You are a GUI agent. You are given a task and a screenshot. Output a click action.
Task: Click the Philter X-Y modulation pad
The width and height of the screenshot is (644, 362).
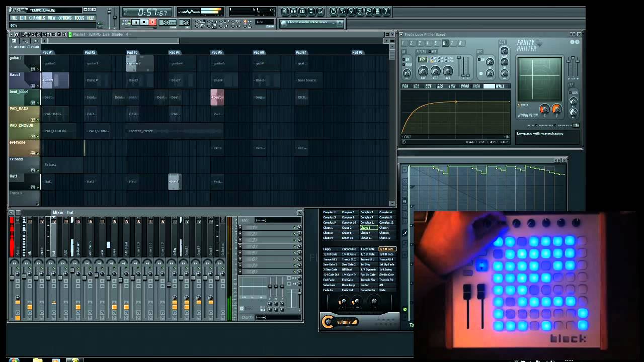(540, 79)
